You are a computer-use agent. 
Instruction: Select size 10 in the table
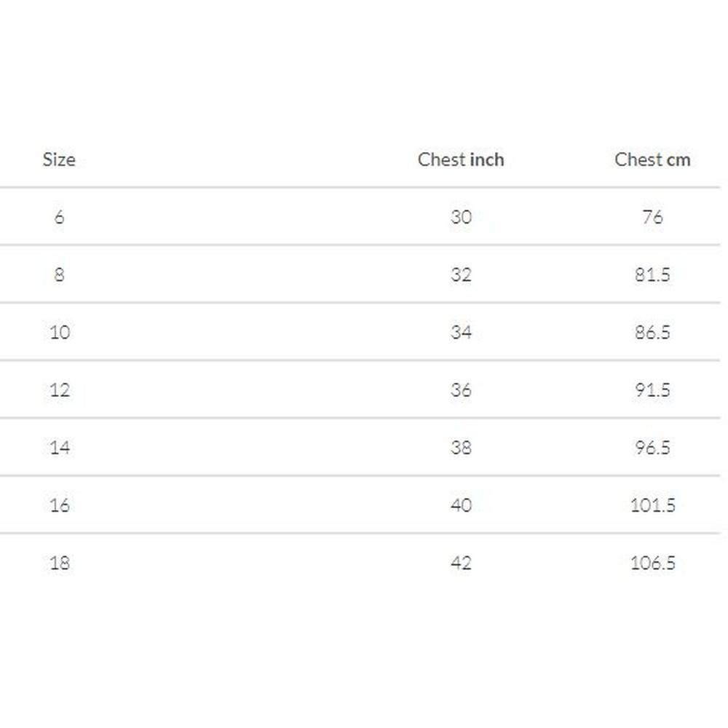coord(60,332)
